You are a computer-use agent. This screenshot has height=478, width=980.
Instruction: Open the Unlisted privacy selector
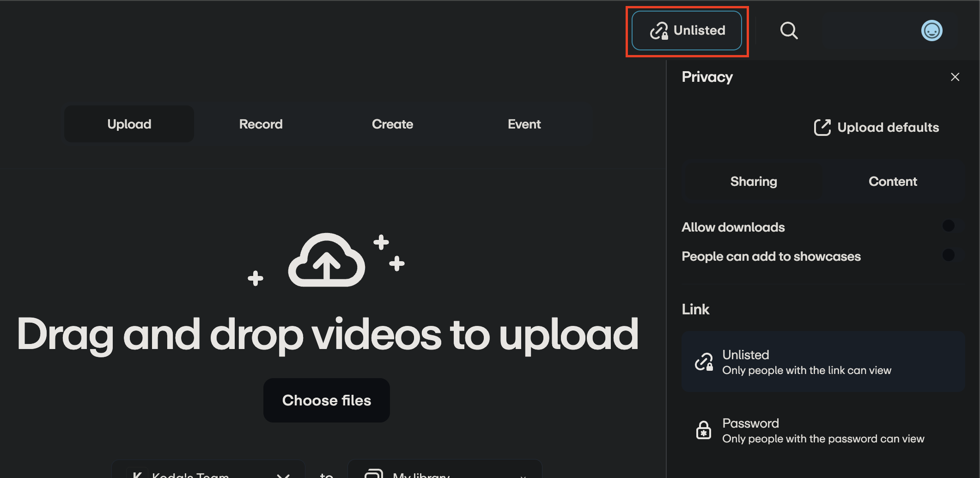point(687,31)
